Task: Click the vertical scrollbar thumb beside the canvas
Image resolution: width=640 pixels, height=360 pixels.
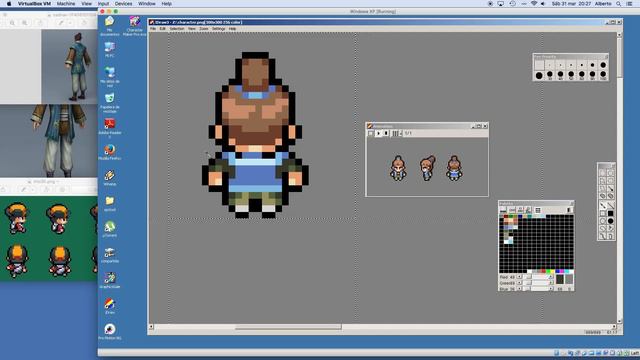Action: [x=619, y=57]
